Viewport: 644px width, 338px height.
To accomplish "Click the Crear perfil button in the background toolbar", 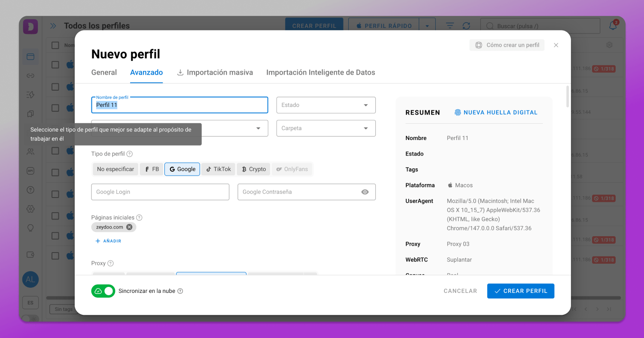I will click(314, 26).
